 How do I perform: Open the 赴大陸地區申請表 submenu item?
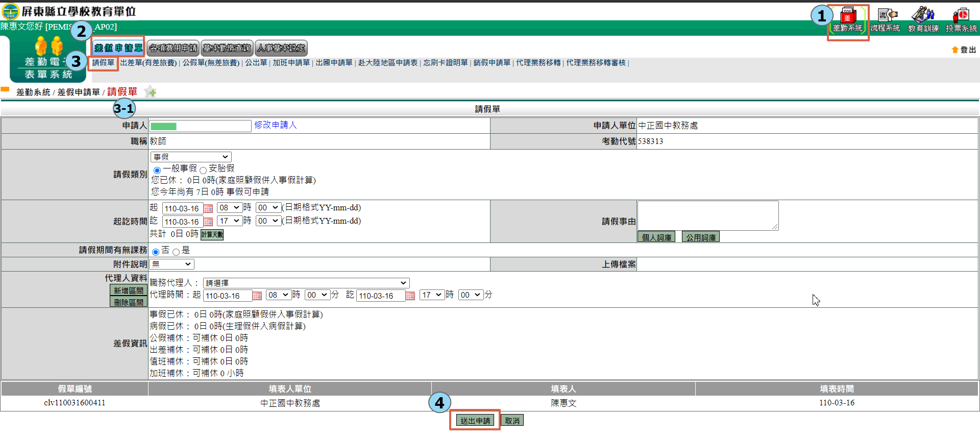click(x=388, y=63)
